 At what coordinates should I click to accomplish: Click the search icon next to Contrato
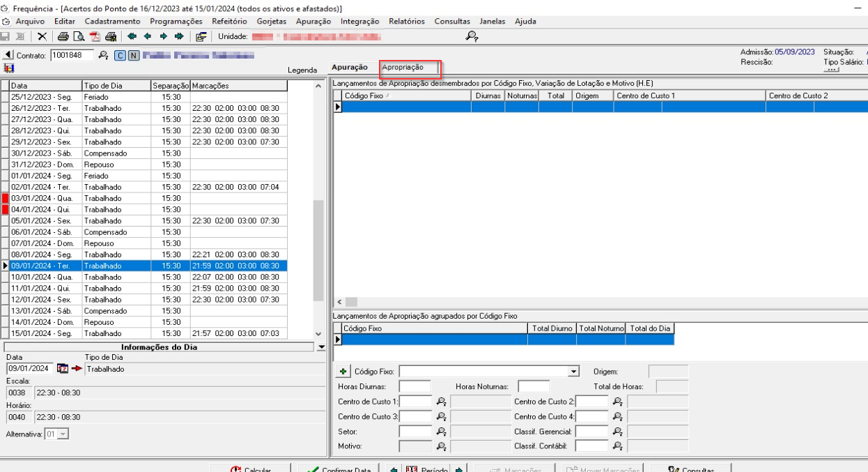[x=103, y=55]
